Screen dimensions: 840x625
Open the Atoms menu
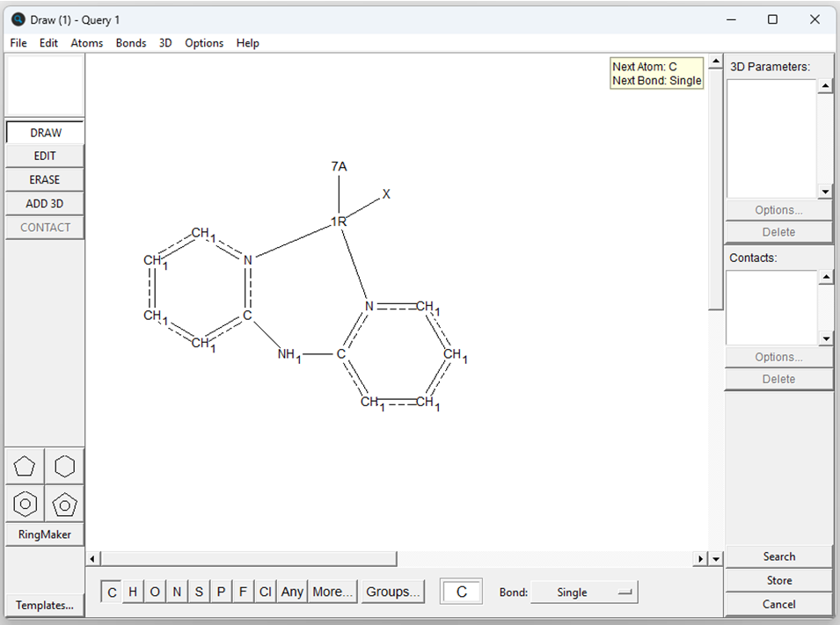(x=87, y=43)
